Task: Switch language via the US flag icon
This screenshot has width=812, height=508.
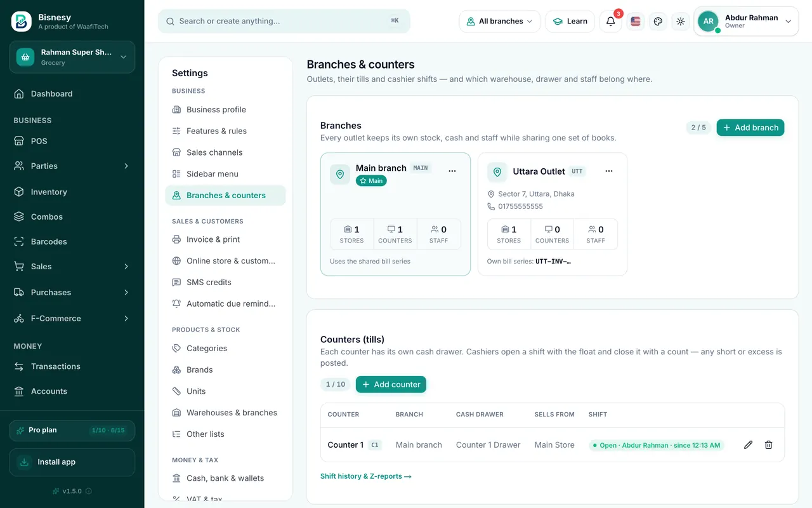Action: [636, 21]
